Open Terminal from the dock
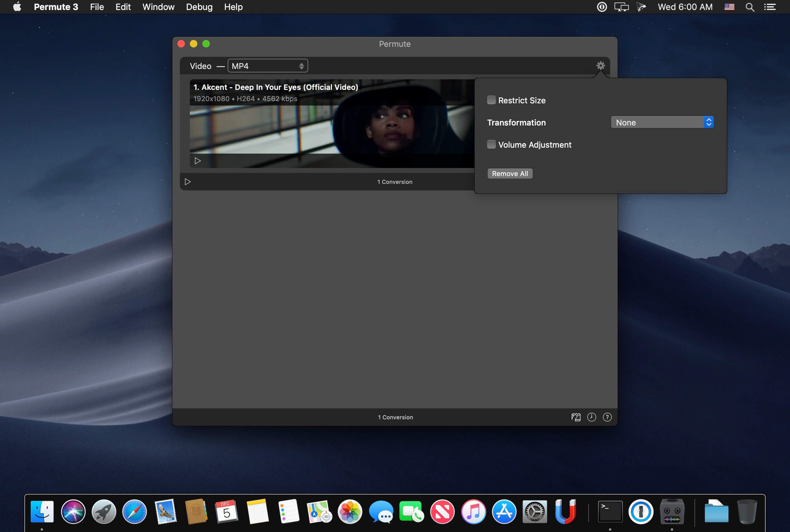Viewport: 790px width, 532px height. point(610,511)
